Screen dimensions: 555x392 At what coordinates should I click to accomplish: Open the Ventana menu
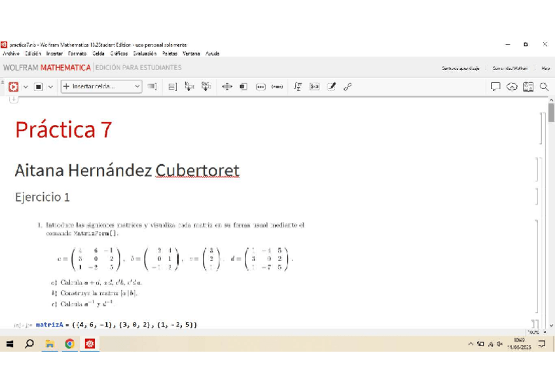191,54
